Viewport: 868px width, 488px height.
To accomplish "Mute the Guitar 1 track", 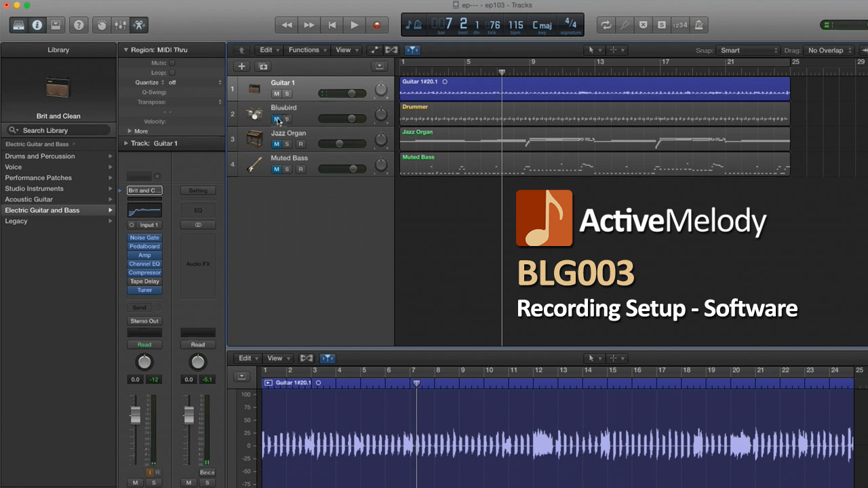I will coord(276,94).
